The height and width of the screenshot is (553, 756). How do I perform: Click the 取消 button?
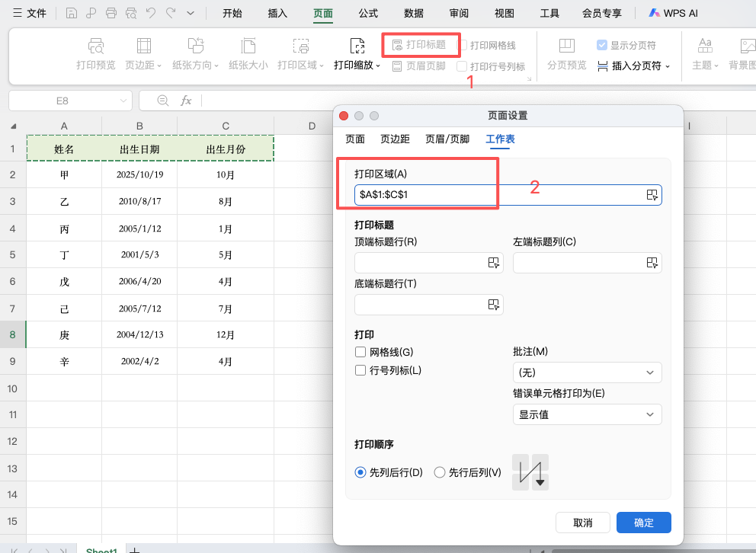tap(582, 523)
